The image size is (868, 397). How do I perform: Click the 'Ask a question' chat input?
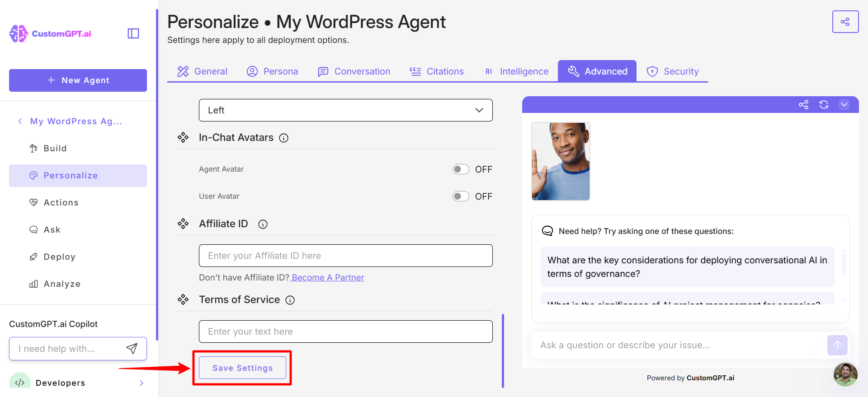[678, 345]
